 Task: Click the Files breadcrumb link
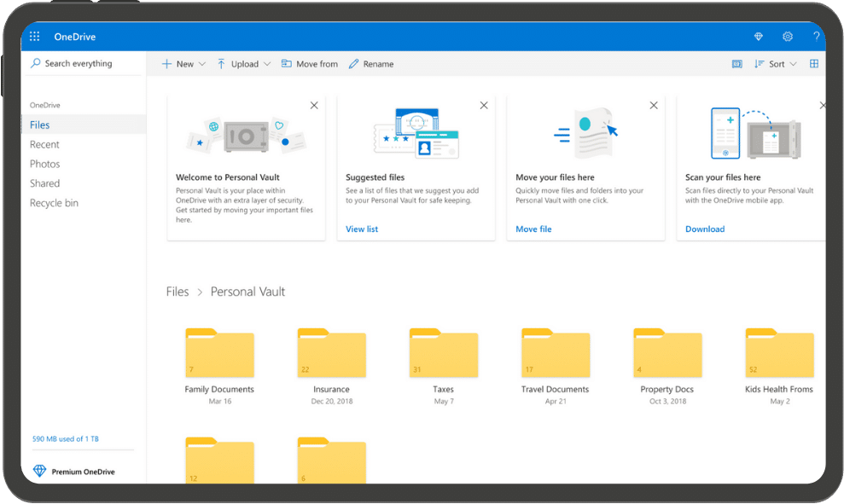(178, 292)
